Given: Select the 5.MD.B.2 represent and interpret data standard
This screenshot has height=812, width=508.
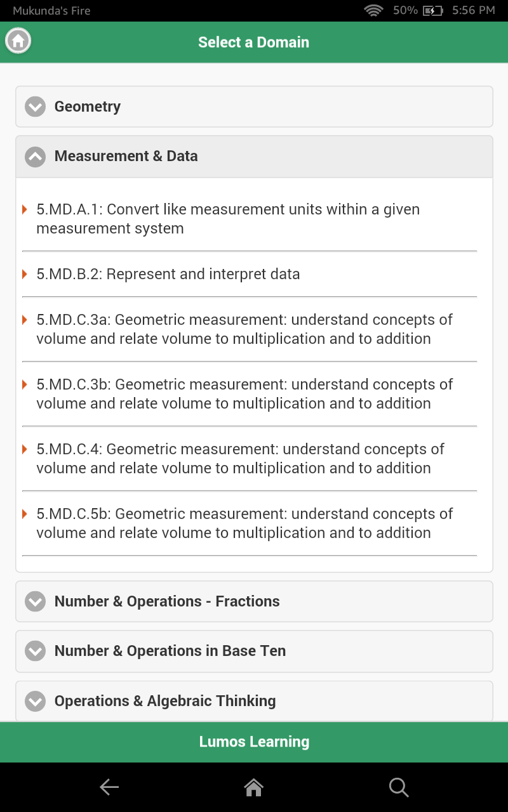Looking at the screenshot, I should coord(168,274).
